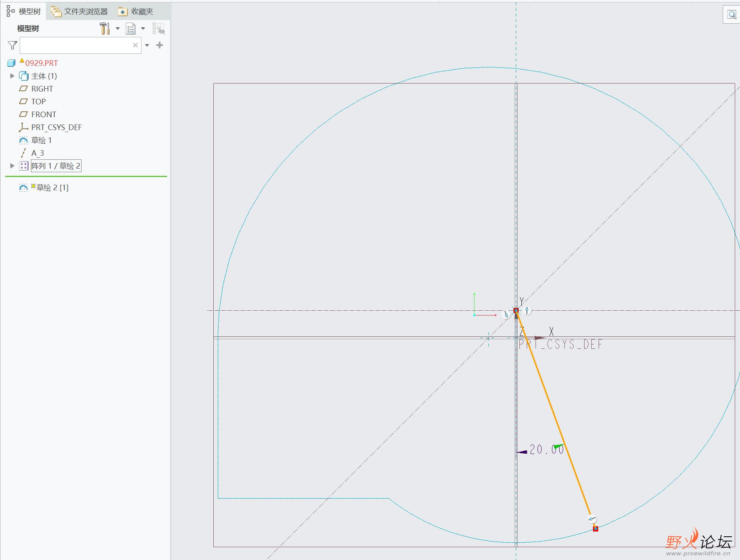Expand the 主体 (1) node
This screenshot has width=740, height=560.
tap(12, 76)
